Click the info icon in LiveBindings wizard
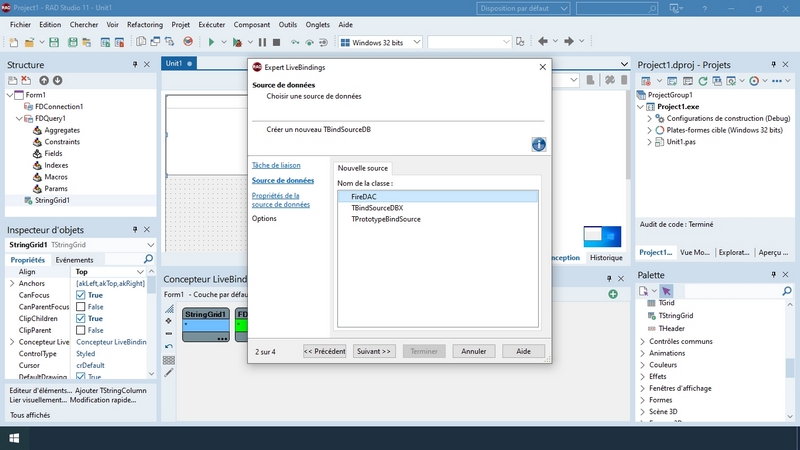The height and width of the screenshot is (450, 800). [538, 145]
